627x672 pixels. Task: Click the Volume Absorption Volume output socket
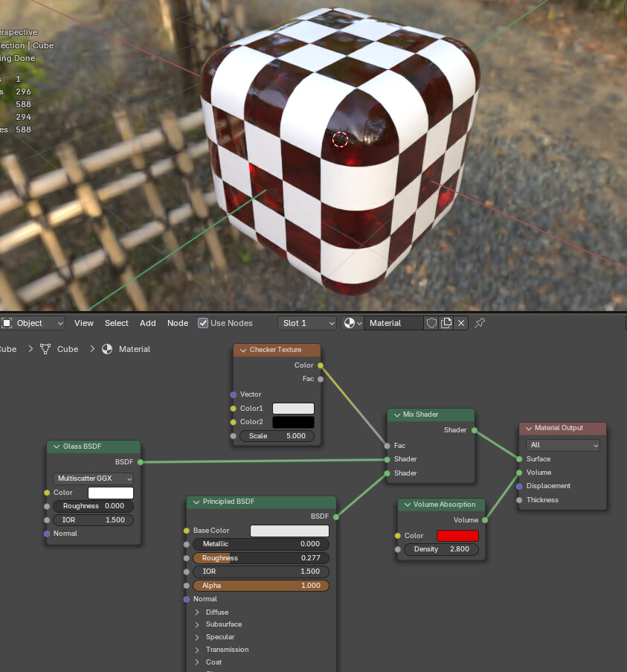pyautogui.click(x=485, y=520)
